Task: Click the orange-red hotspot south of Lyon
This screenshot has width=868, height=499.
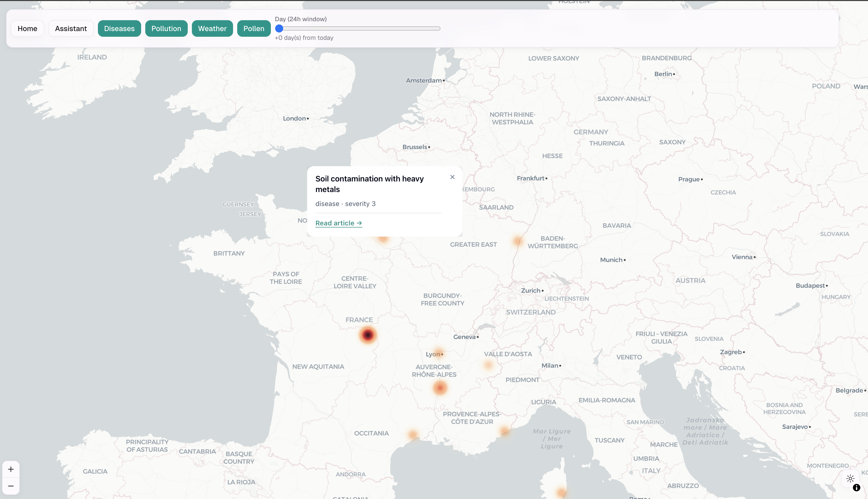Action: pyautogui.click(x=440, y=388)
